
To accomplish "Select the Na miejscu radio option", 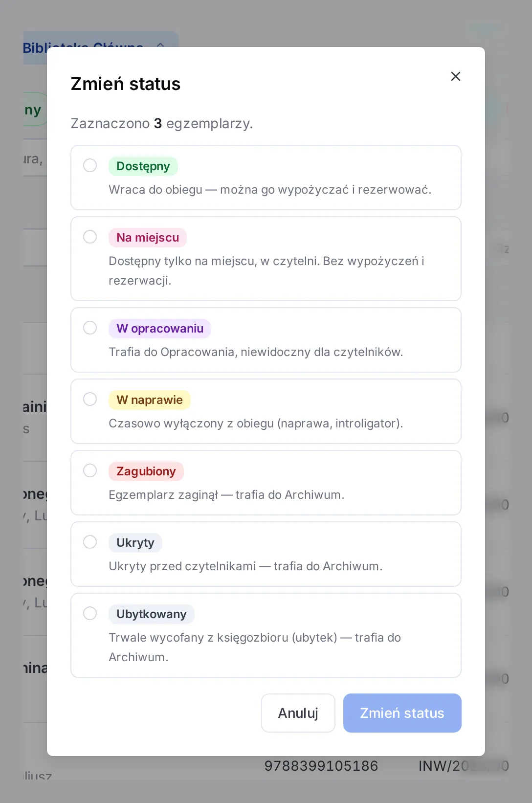I will click(x=90, y=237).
